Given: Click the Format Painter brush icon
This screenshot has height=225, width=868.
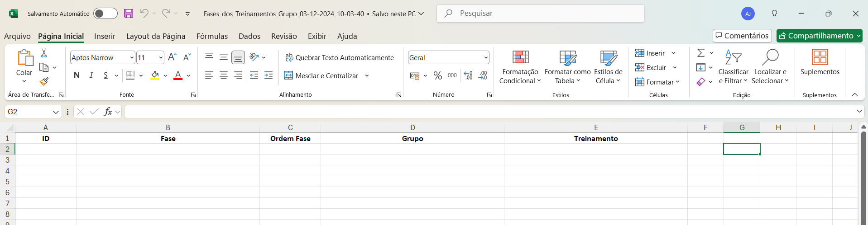Looking at the screenshot, I should (x=44, y=81).
